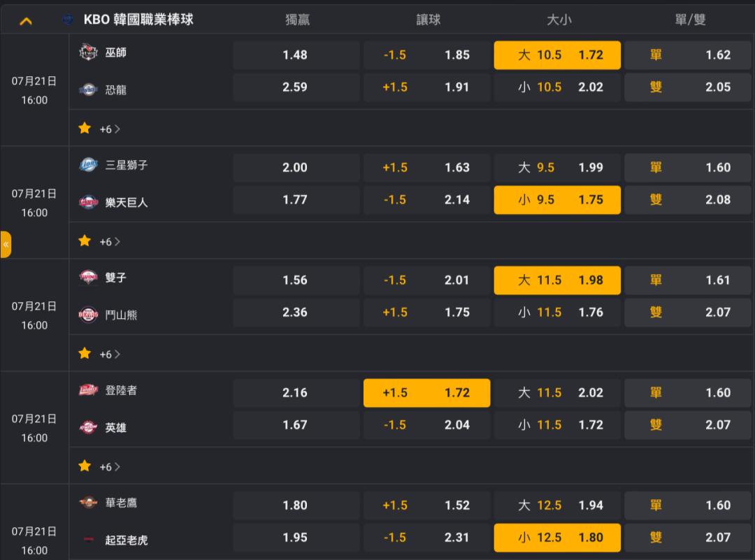
Task: Expand +6 more markets for 三星獅子 match
Action: 110,242
